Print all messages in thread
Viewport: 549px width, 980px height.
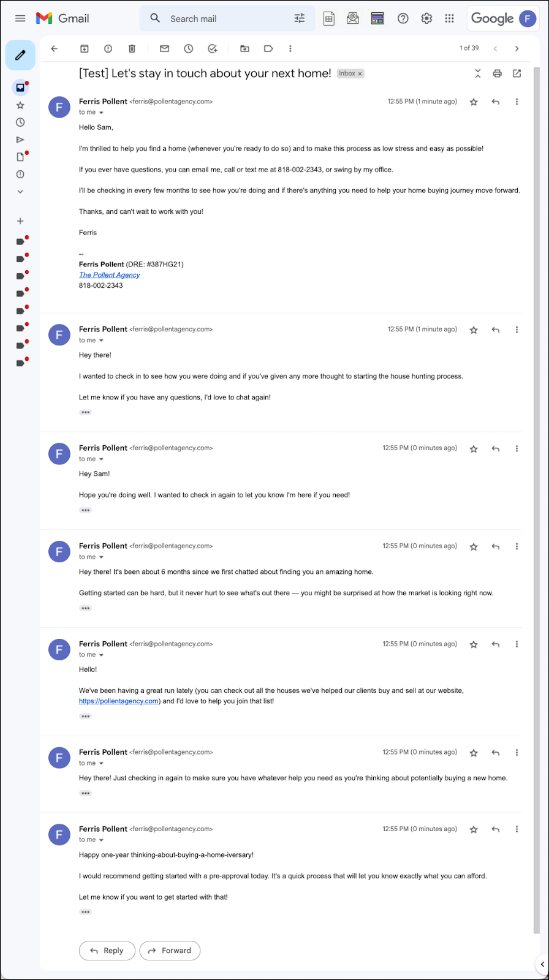coord(498,73)
